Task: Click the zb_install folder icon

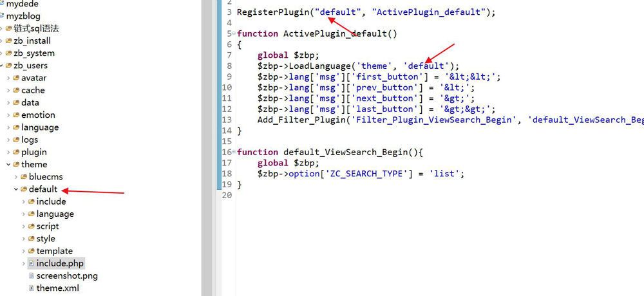Action: tap(8, 41)
